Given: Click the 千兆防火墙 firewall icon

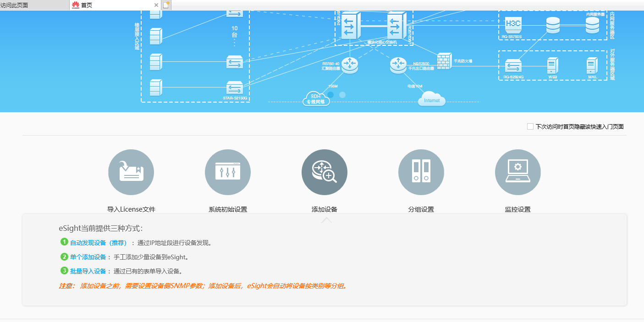Looking at the screenshot, I should click(x=444, y=61).
